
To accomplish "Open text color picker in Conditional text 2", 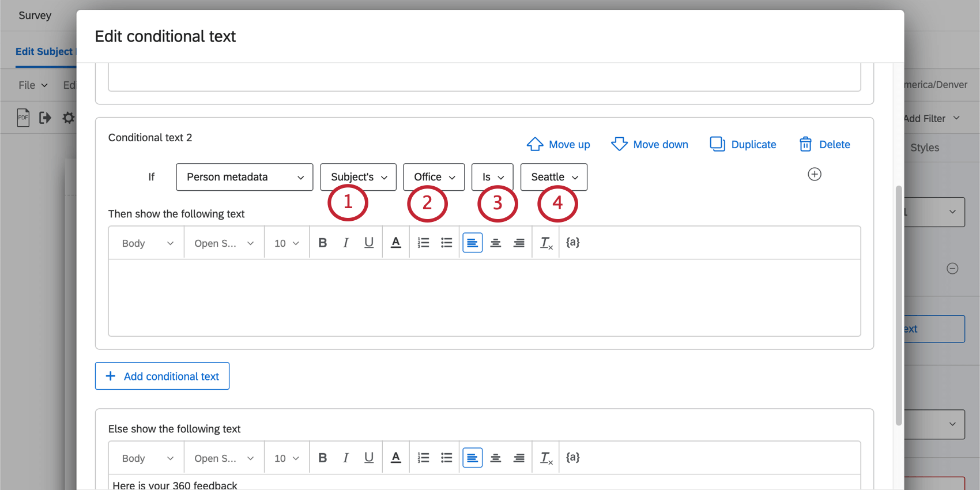I will [x=396, y=243].
